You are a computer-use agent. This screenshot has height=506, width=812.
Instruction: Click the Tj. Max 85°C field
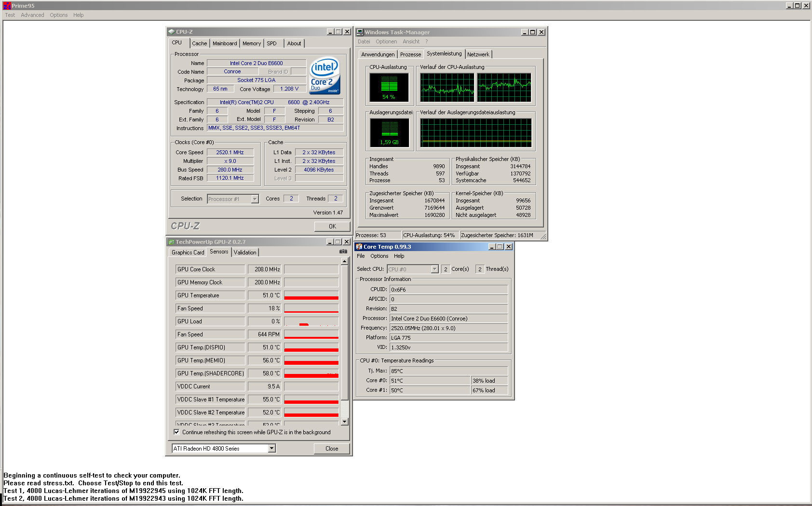pyautogui.click(x=449, y=371)
